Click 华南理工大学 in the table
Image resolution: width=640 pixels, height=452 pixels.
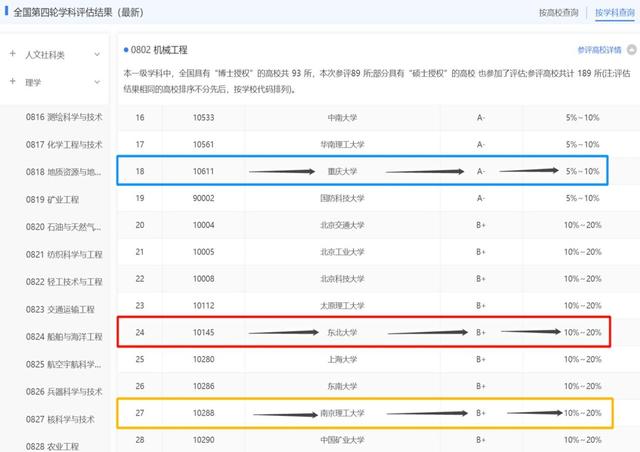point(342,145)
